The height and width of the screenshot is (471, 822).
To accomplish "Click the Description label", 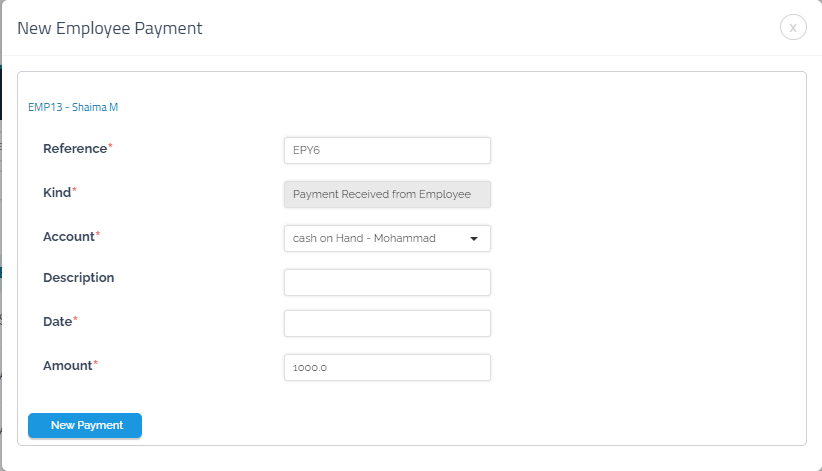I will (78, 278).
